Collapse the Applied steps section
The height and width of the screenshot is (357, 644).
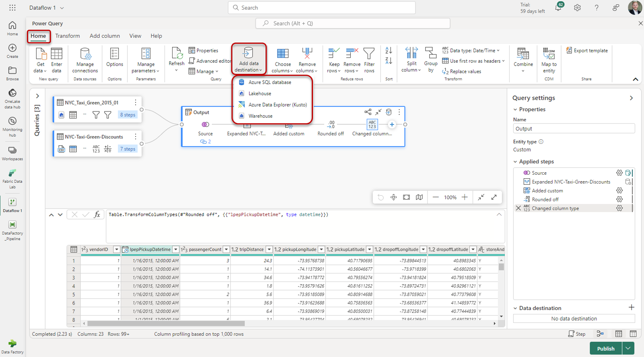pyautogui.click(x=515, y=161)
